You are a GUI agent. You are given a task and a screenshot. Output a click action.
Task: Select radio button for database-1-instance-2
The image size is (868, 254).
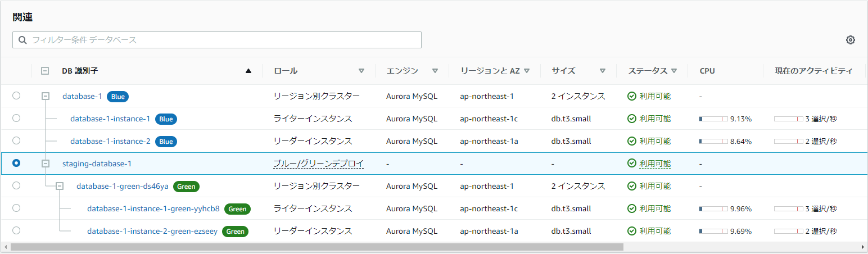(16, 140)
